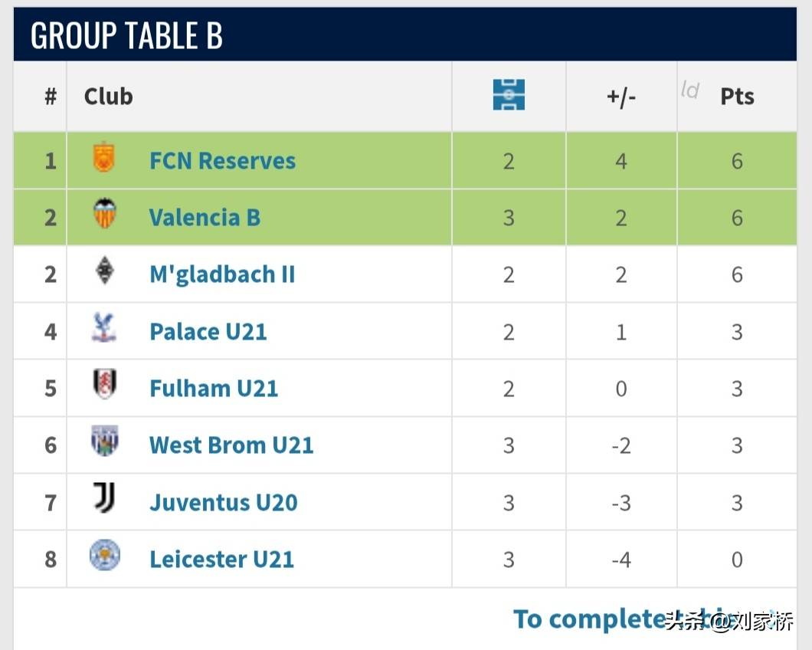Click the Fulham U21 club crest
Screen dimensions: 812x650
(104, 386)
